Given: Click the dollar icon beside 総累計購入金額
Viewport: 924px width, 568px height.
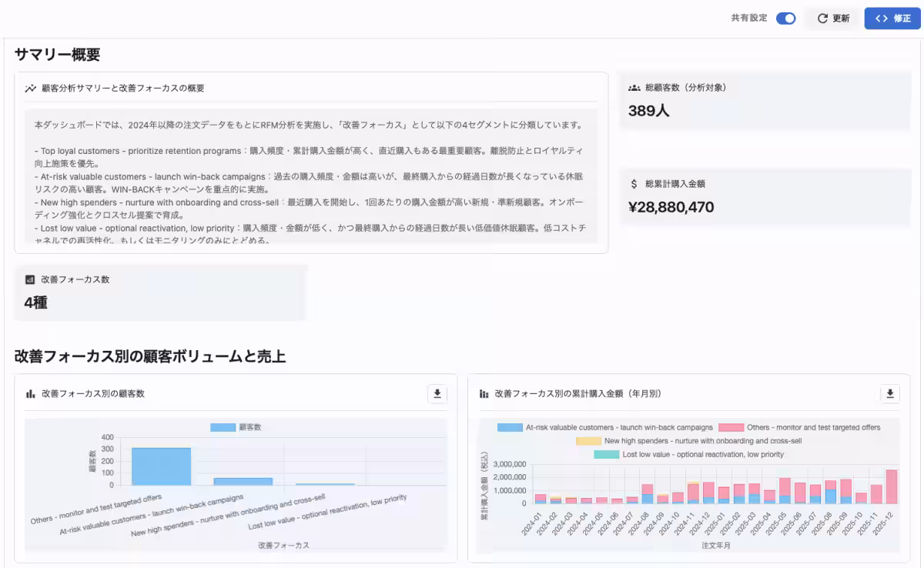Looking at the screenshot, I should pyautogui.click(x=634, y=184).
